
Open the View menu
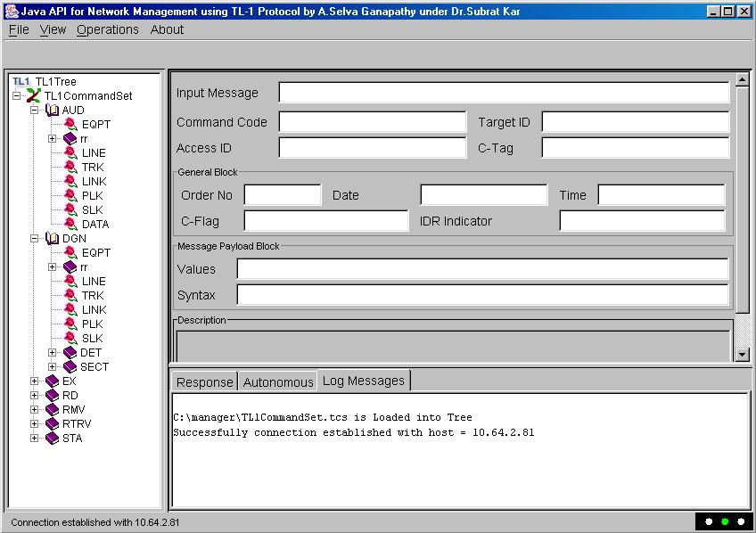(x=53, y=30)
